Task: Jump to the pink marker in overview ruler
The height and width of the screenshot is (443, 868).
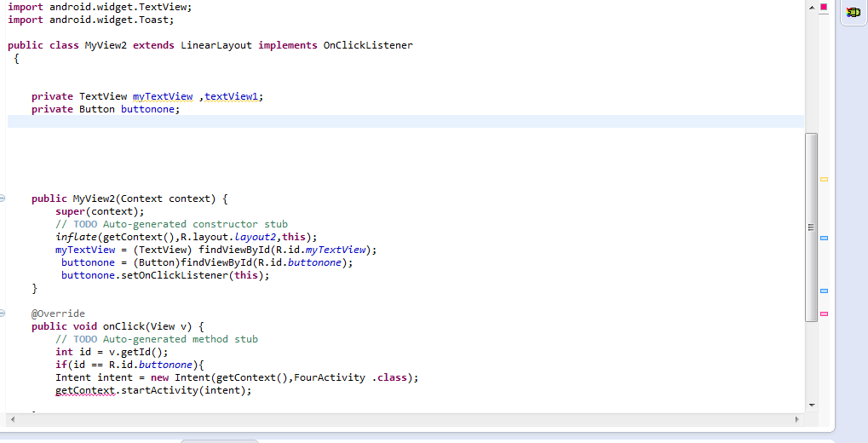Action: 824,314
